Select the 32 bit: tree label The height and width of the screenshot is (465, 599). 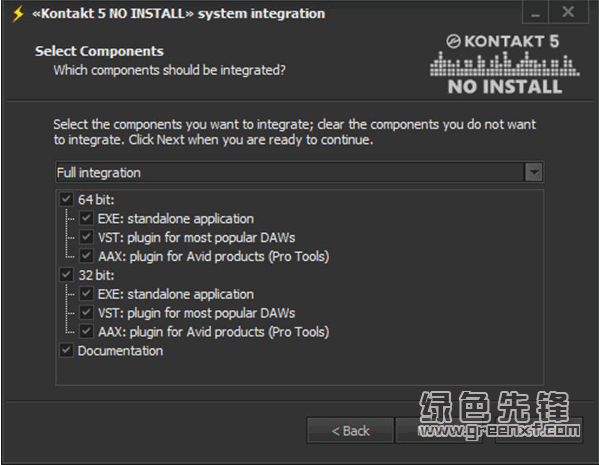(96, 275)
